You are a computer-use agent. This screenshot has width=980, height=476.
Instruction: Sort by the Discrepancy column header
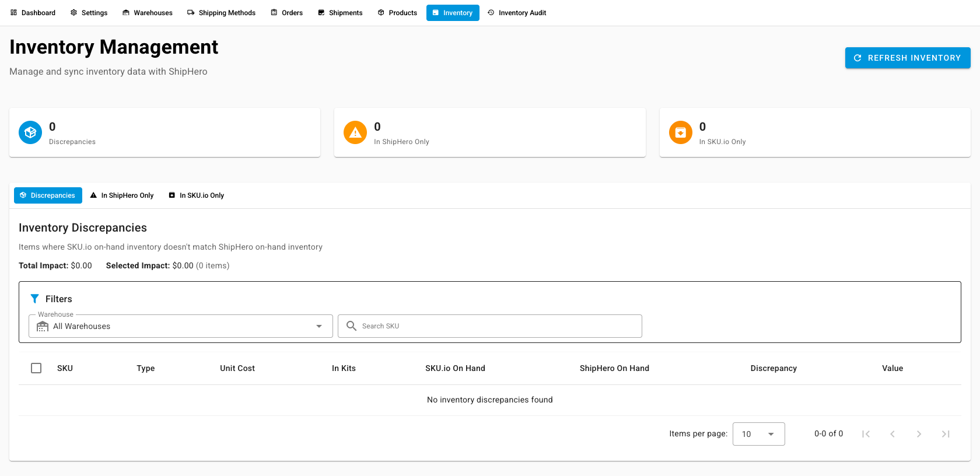click(773, 368)
